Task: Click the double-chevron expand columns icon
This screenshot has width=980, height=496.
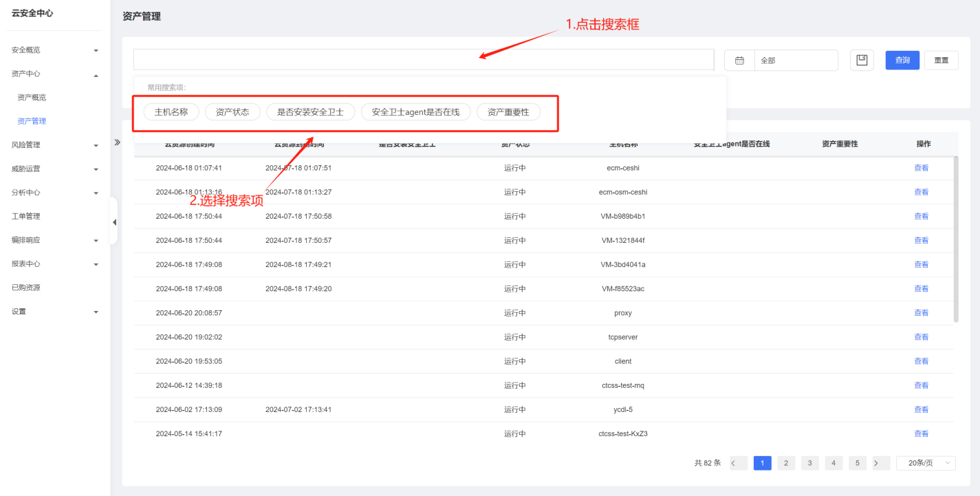Action: pos(117,142)
